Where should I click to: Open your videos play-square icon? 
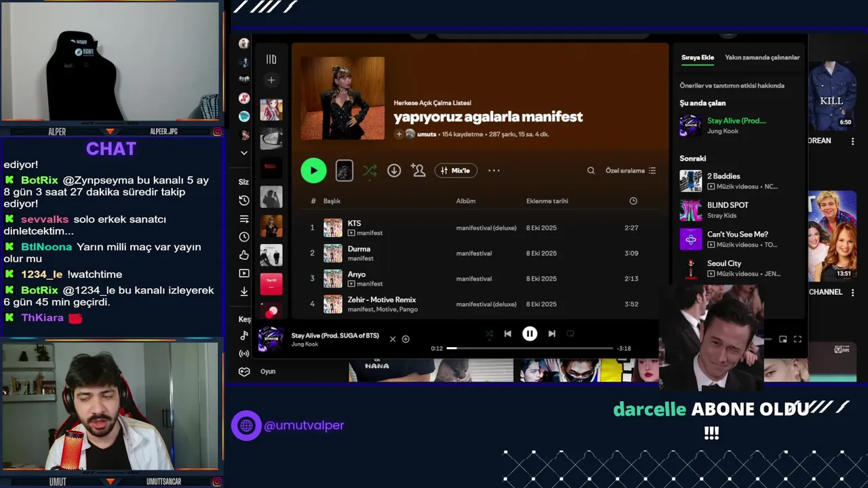click(244, 273)
